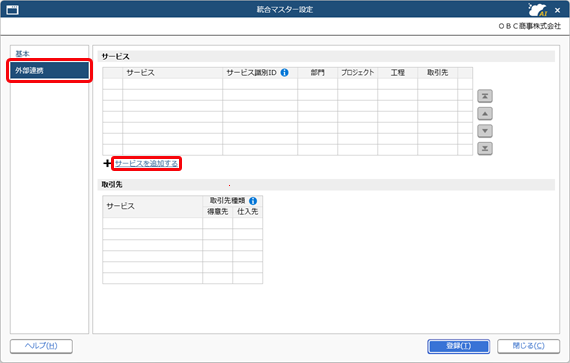Move selected service down one row
This screenshot has width=570, height=363.
click(x=485, y=131)
